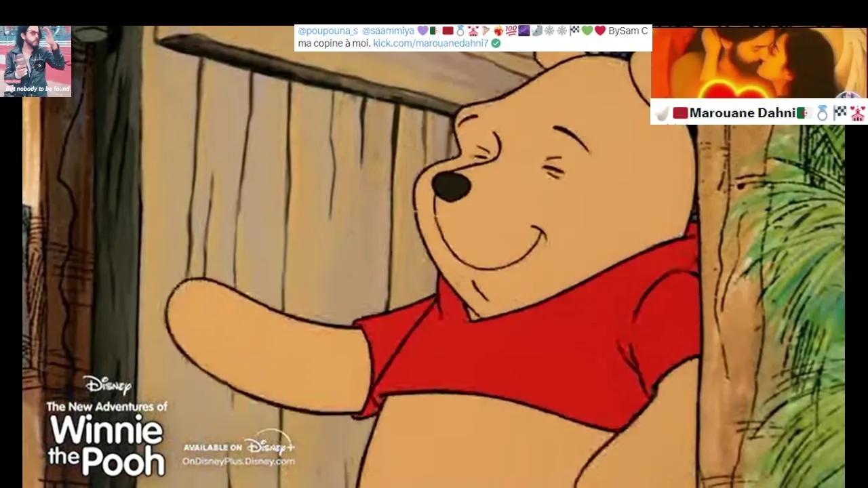The width and height of the screenshot is (868, 488).
Task: Click the Disney logo above show title
Action: point(107,385)
